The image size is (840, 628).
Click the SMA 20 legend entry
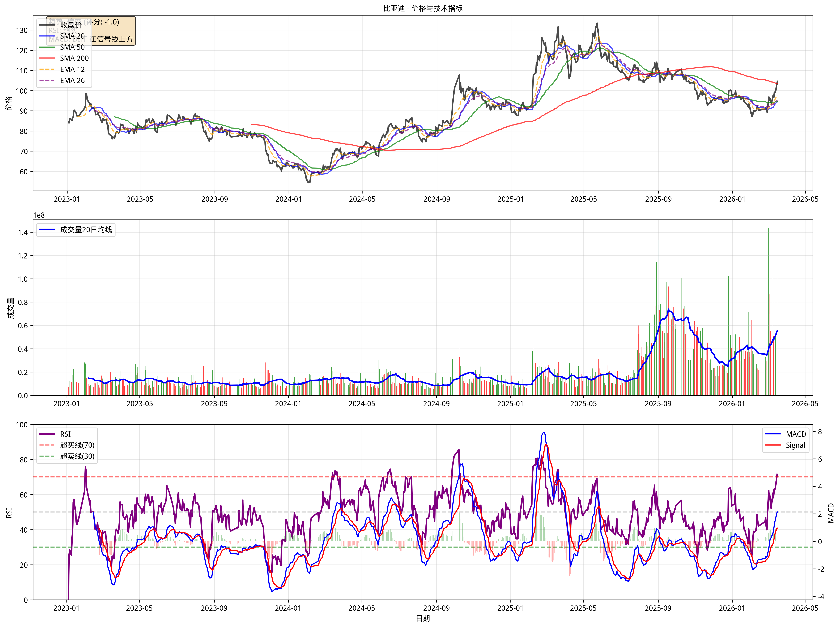pos(72,36)
